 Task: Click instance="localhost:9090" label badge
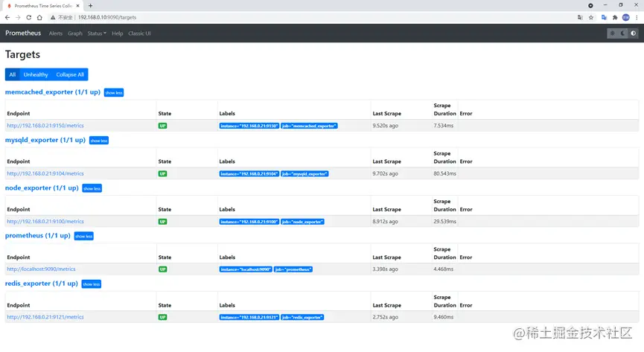(x=246, y=269)
